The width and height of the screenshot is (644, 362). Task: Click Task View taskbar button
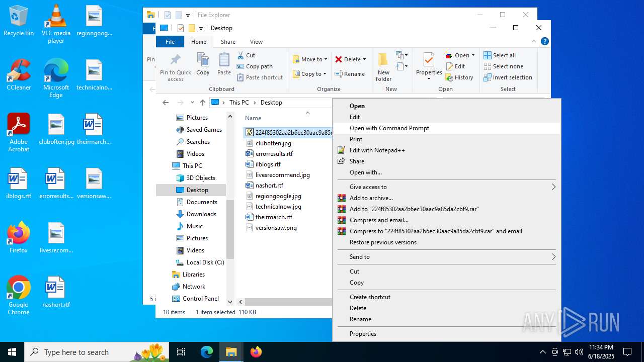click(181, 352)
